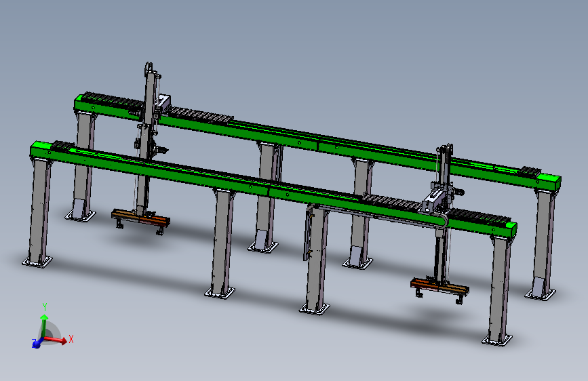Select the right gantry's orange gripper bar

tap(440, 287)
